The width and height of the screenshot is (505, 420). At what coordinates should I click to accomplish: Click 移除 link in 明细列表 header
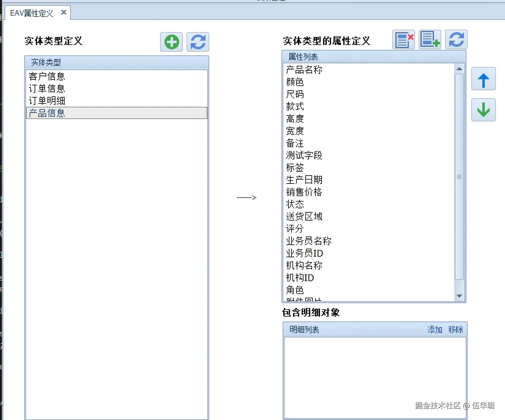456,329
